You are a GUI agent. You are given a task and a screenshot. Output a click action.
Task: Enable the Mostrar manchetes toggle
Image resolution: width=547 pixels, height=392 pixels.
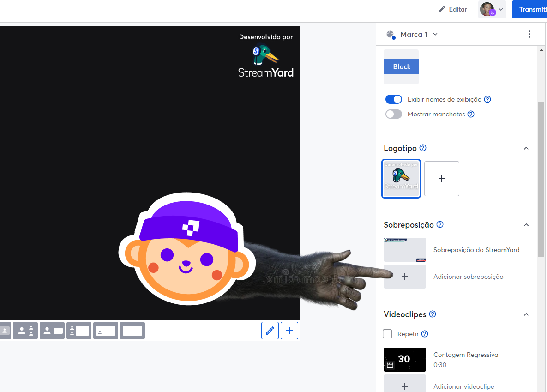393,114
